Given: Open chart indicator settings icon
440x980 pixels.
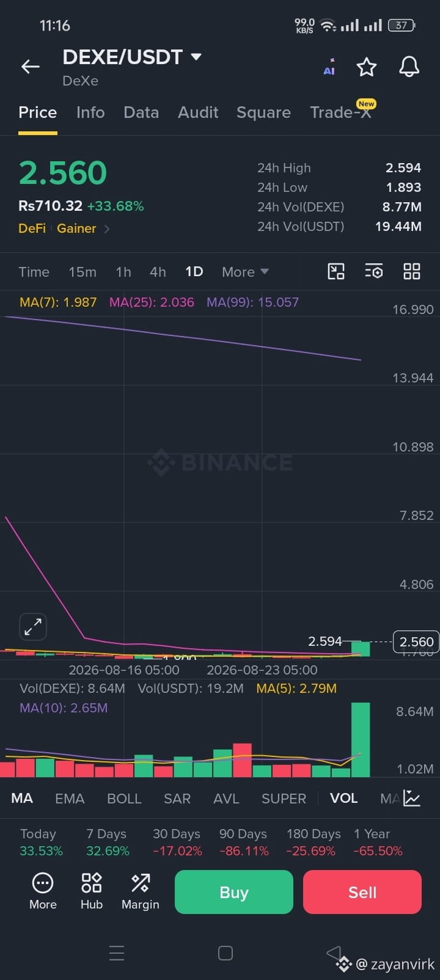Looking at the screenshot, I should [x=373, y=271].
